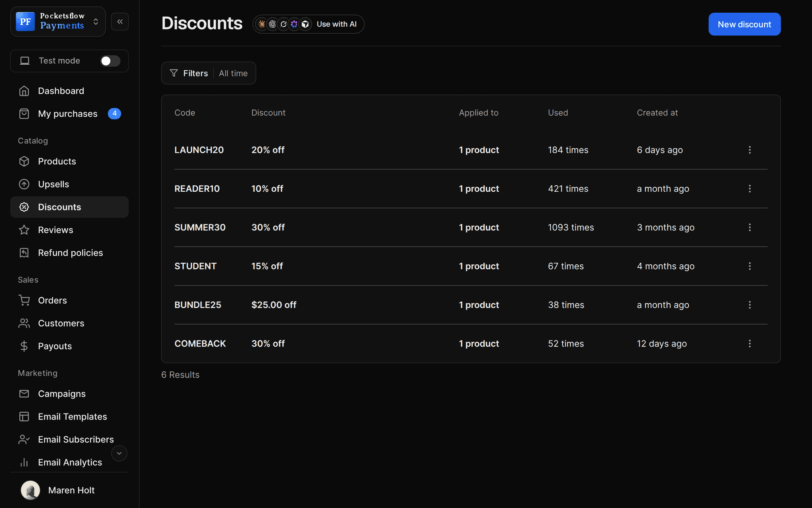
Task: Open options menu for STUDENT row
Action: coord(749,266)
